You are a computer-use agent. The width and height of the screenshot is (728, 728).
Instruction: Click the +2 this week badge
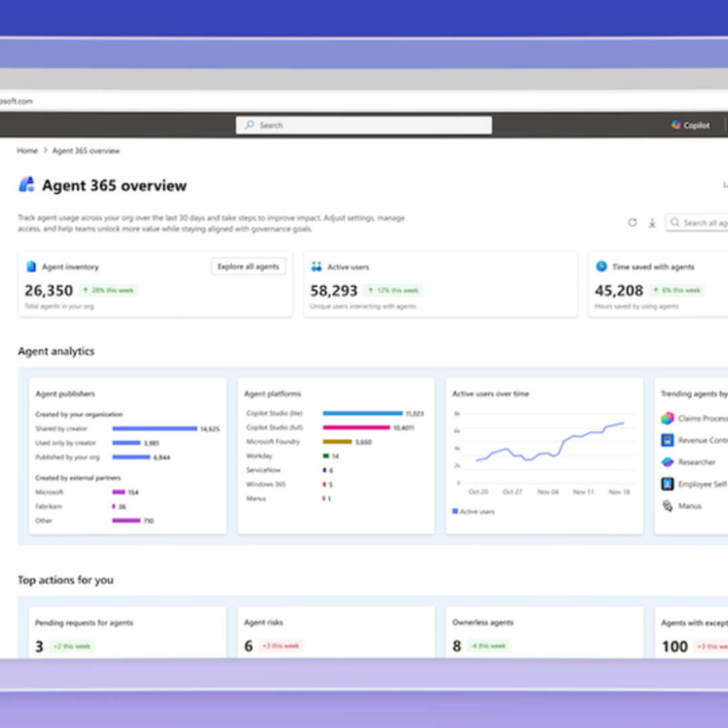click(72, 646)
